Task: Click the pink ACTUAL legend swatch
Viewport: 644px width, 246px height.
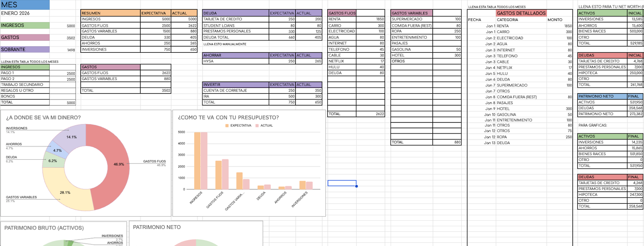Action: coord(257,125)
